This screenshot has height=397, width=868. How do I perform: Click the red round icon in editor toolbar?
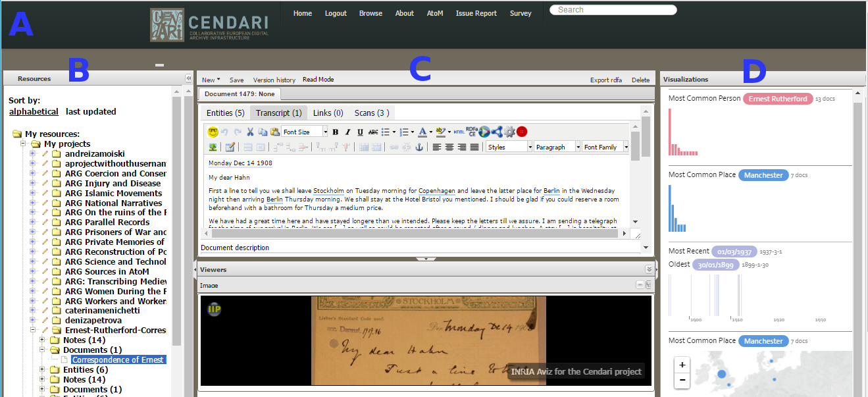tap(522, 132)
